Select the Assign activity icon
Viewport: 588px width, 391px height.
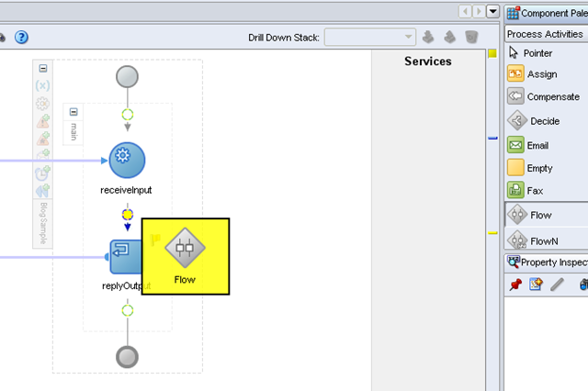[x=515, y=73]
